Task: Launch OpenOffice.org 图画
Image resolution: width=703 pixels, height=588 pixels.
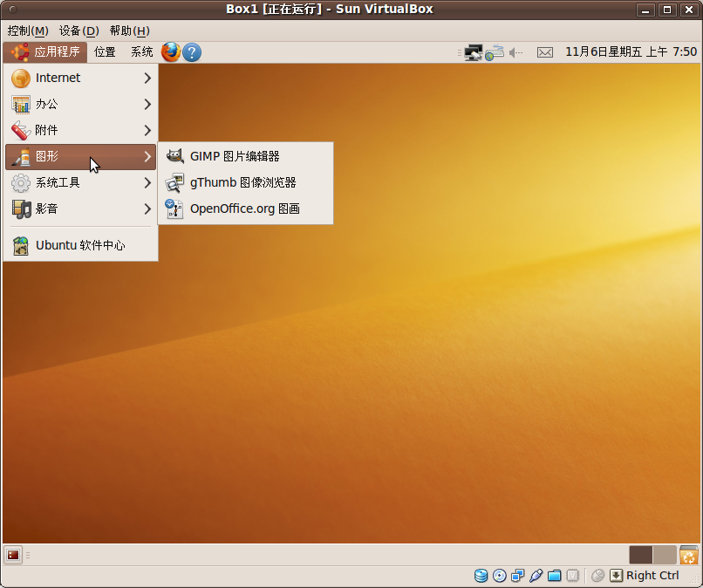Action: point(245,209)
